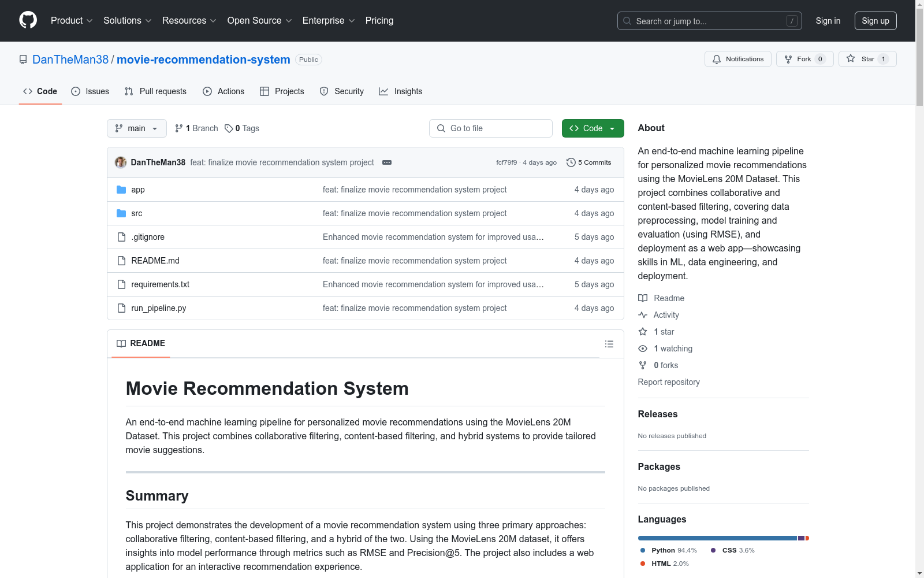Image resolution: width=924 pixels, height=578 pixels.
Task: Click the HTML 2.0% language entry
Action: [x=664, y=564]
